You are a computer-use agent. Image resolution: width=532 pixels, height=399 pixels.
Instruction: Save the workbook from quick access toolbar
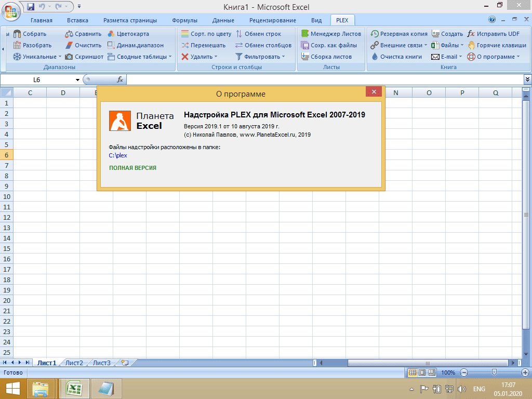(x=31, y=6)
